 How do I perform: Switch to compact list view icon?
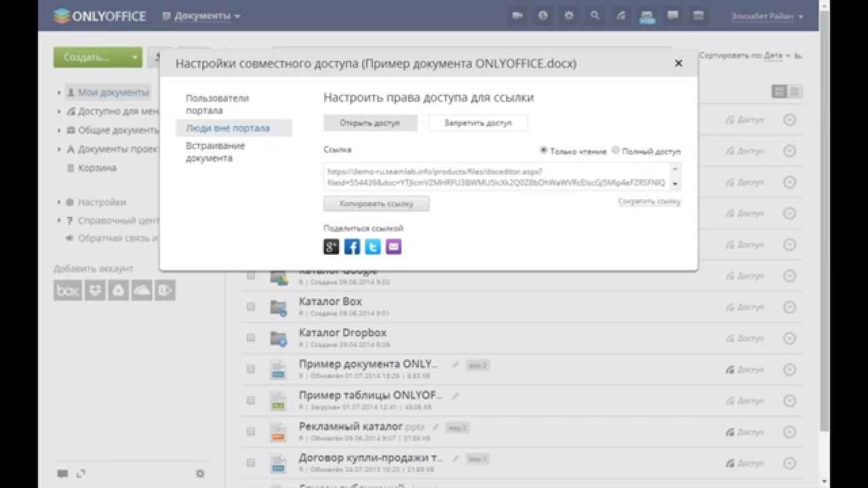pyautogui.click(x=780, y=91)
